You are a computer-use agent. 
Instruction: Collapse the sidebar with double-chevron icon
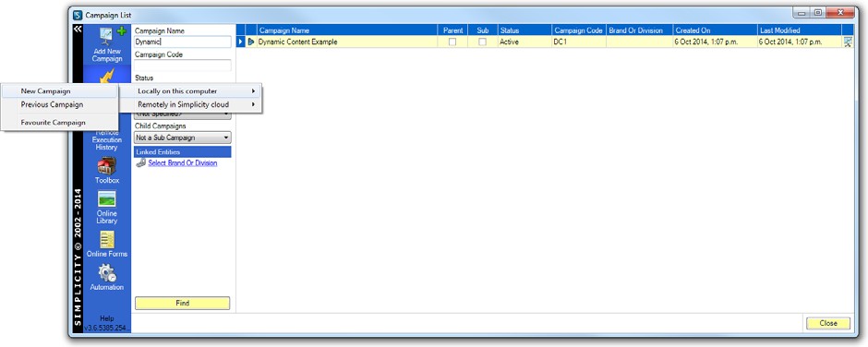point(78,29)
